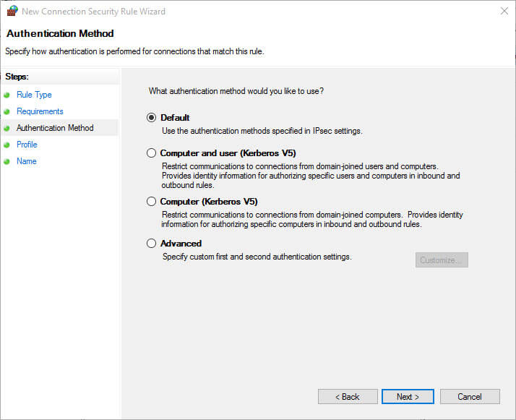Select Computer and user (Kerberos V5) option
This screenshot has width=516, height=420.
(x=151, y=153)
